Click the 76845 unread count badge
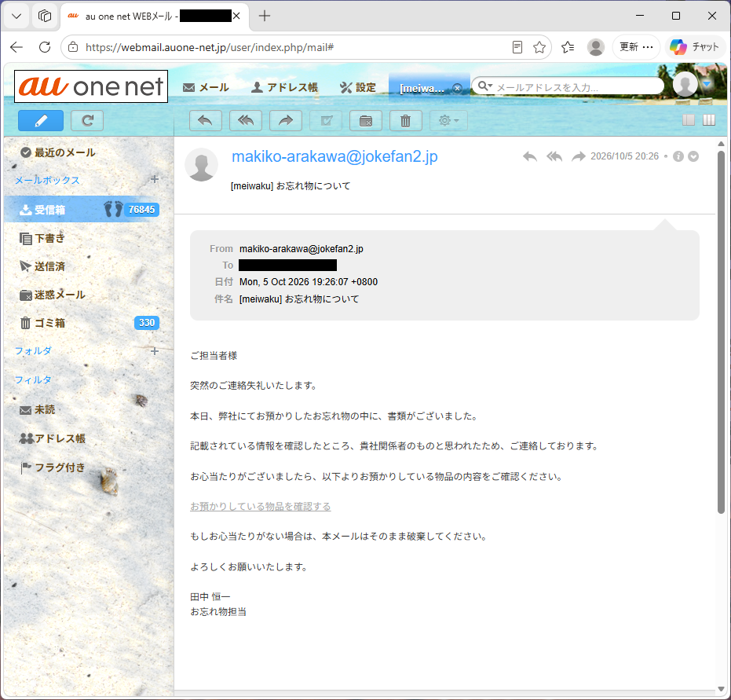 141,210
